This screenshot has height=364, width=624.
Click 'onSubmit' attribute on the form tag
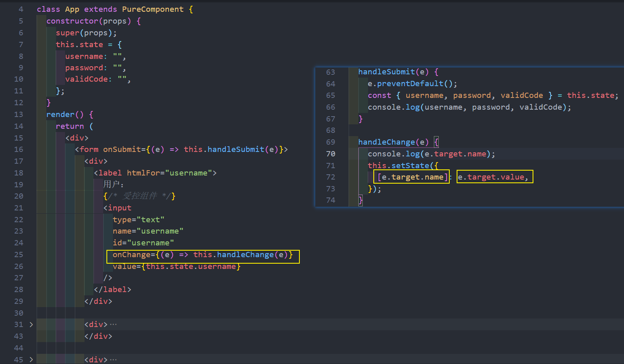click(x=122, y=149)
